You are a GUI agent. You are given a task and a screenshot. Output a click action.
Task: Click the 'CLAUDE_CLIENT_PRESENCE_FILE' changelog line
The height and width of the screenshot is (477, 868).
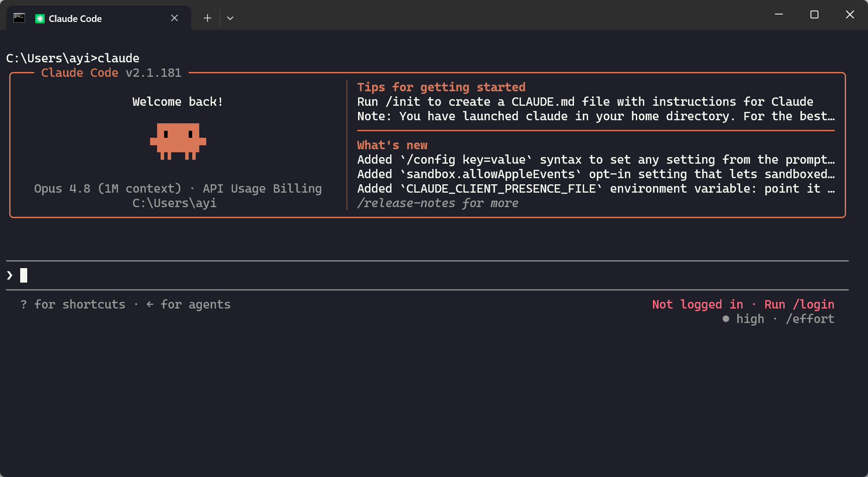point(596,189)
